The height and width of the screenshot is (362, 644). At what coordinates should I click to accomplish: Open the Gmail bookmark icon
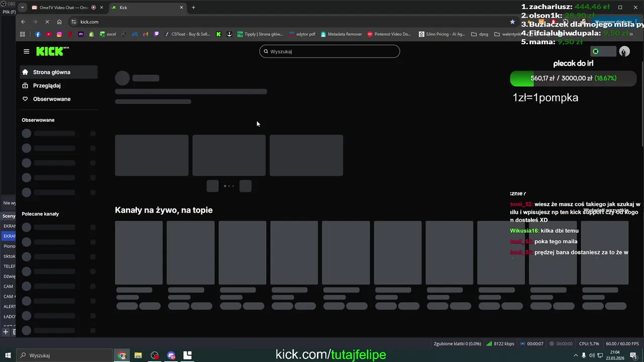coord(145,34)
